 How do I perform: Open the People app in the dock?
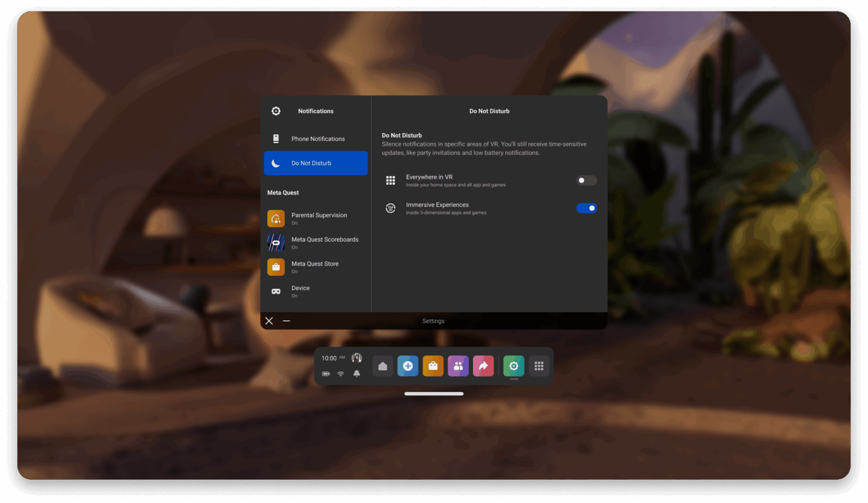[458, 366]
